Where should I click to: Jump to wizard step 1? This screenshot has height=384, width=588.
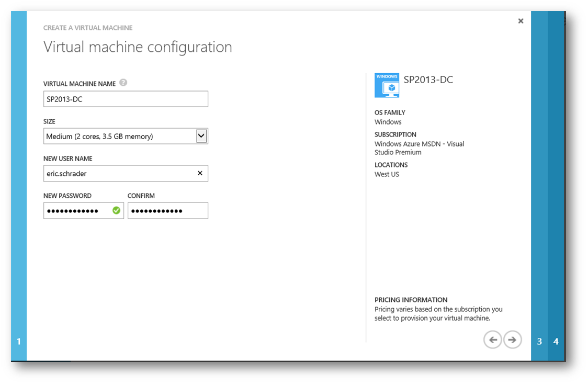click(x=19, y=341)
